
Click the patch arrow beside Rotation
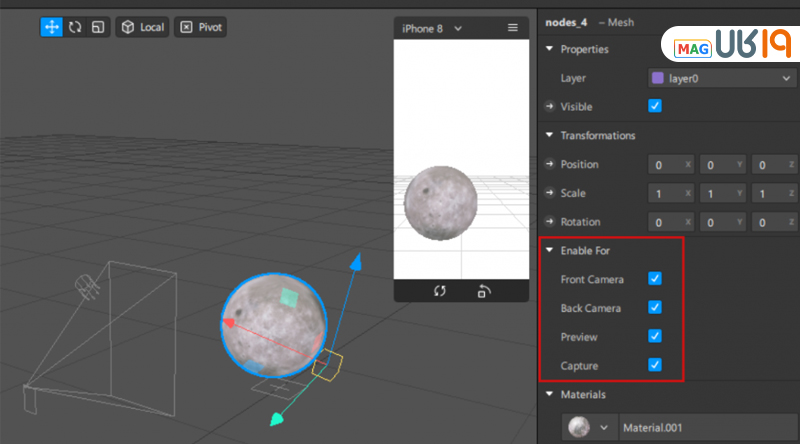(x=549, y=222)
